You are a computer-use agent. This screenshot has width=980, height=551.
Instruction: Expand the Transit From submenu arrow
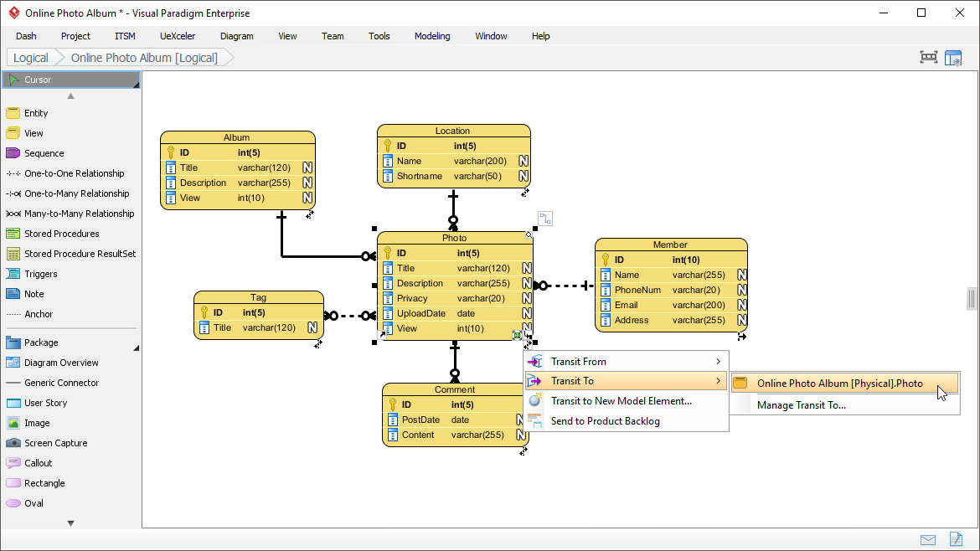[x=718, y=362]
